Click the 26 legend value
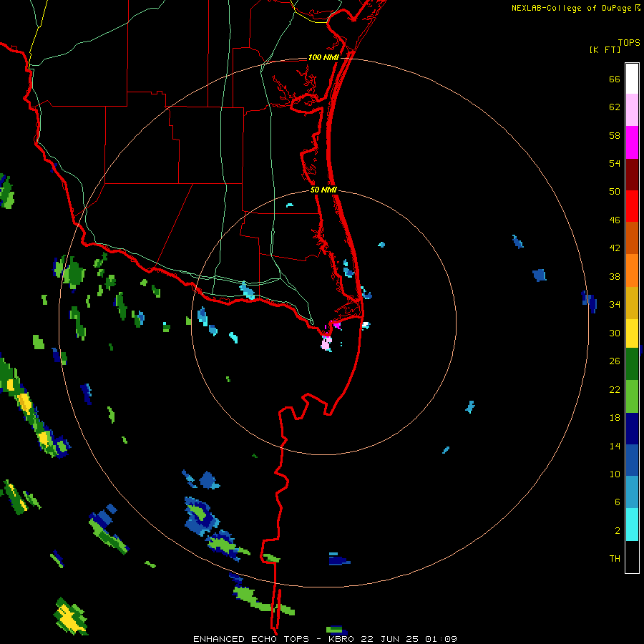 point(615,361)
